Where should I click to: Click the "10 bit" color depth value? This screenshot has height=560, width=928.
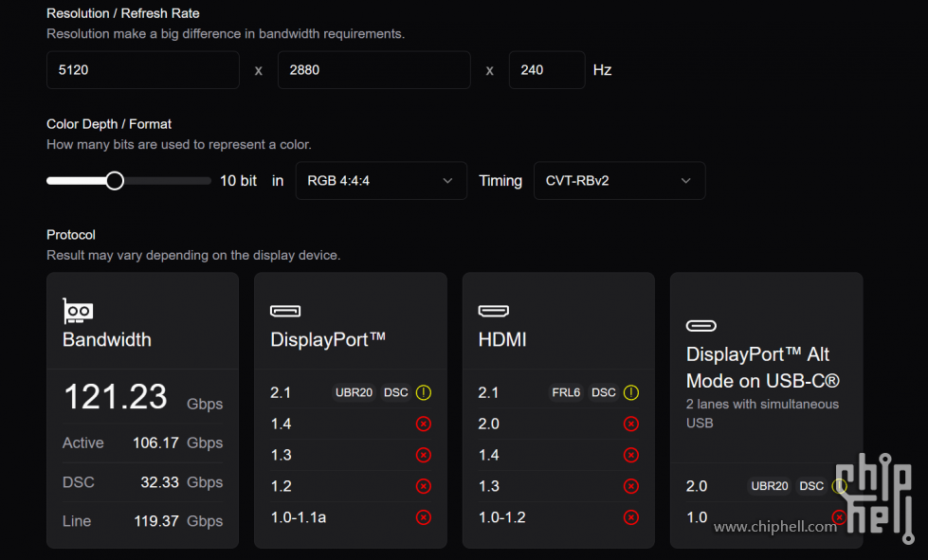point(239,181)
